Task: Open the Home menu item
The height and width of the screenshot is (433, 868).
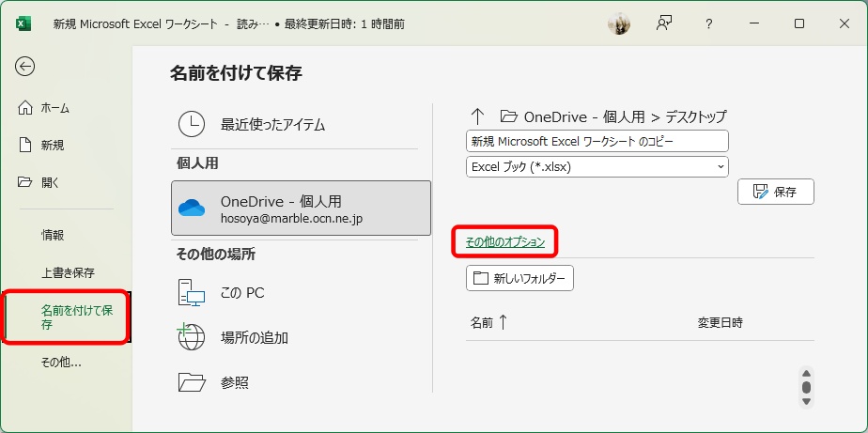Action: pos(54,108)
